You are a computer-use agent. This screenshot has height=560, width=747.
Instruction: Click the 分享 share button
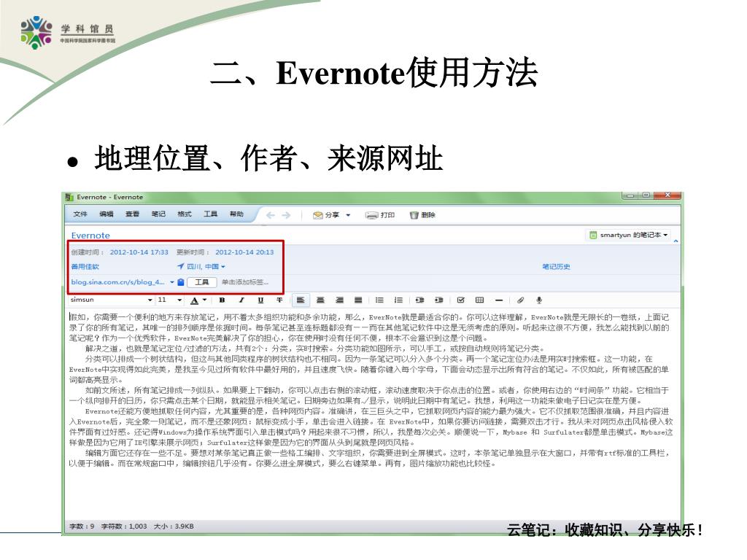click(326, 215)
